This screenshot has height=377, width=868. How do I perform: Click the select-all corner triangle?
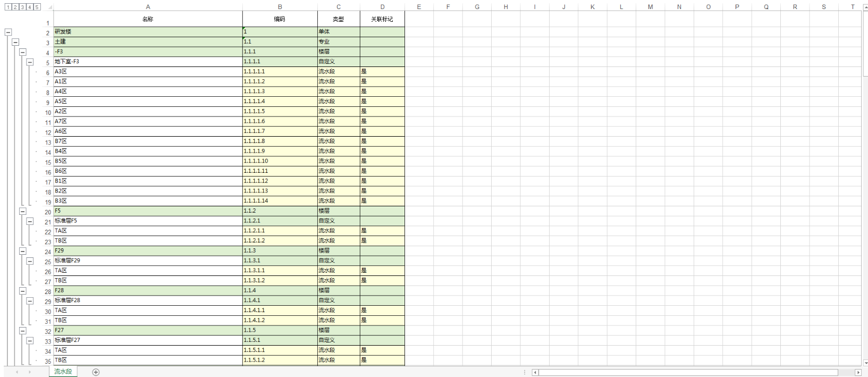point(50,7)
